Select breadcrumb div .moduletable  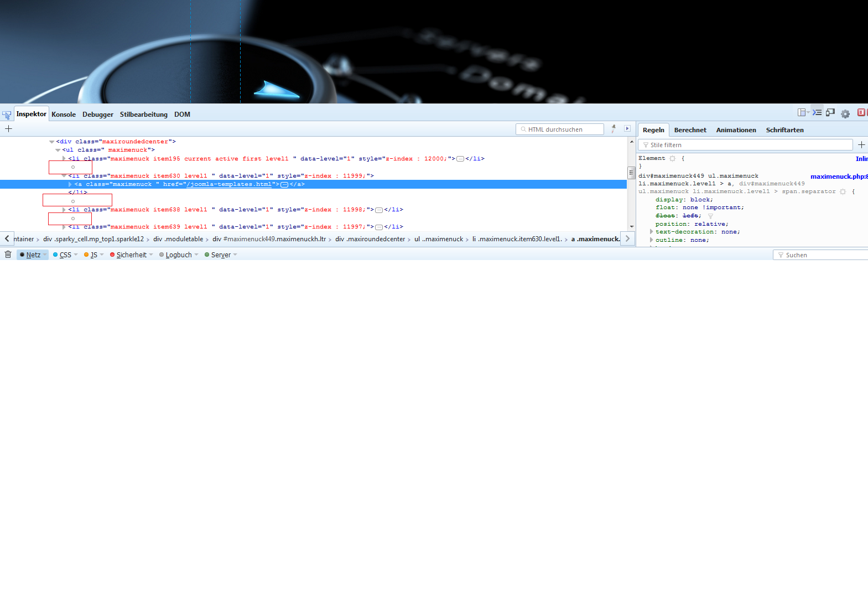click(x=178, y=239)
